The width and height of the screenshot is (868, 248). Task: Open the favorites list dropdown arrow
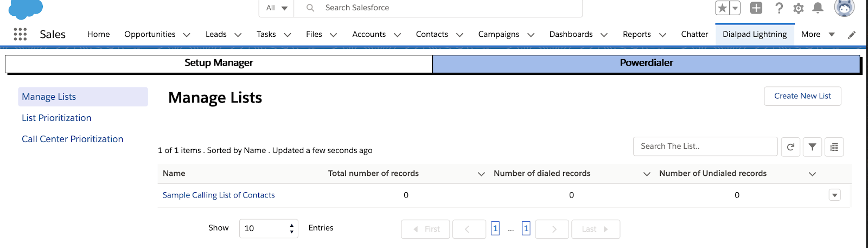coord(735,8)
